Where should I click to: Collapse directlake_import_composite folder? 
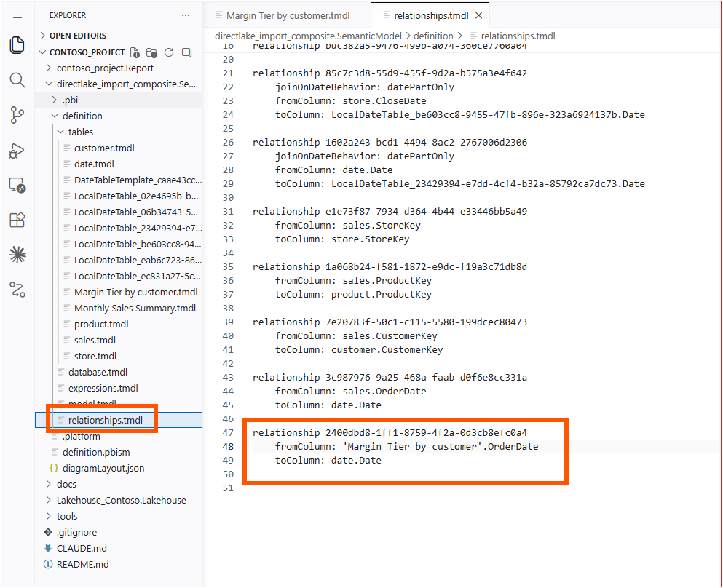click(126, 84)
